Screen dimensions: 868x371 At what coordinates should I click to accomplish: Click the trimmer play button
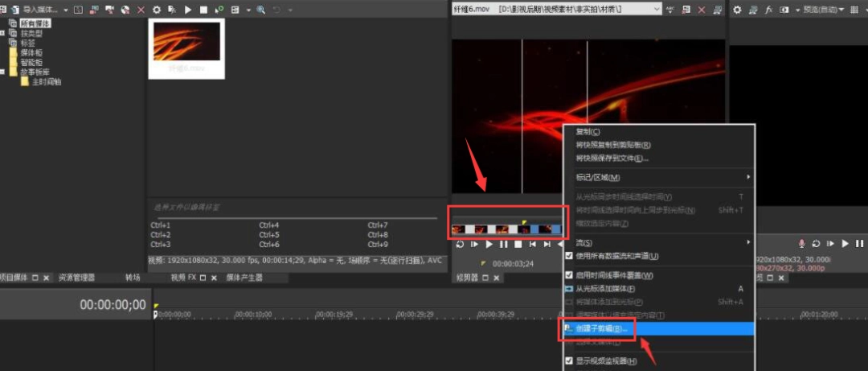click(x=489, y=244)
